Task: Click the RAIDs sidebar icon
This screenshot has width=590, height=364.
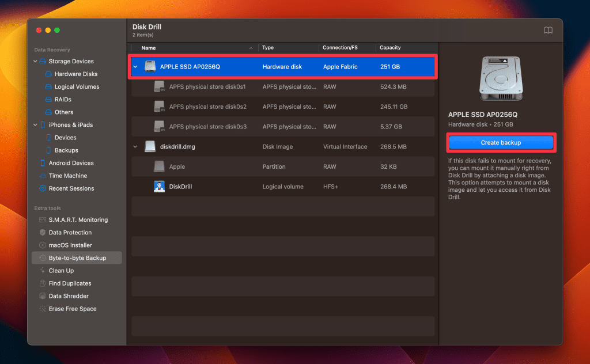Action: 48,100
